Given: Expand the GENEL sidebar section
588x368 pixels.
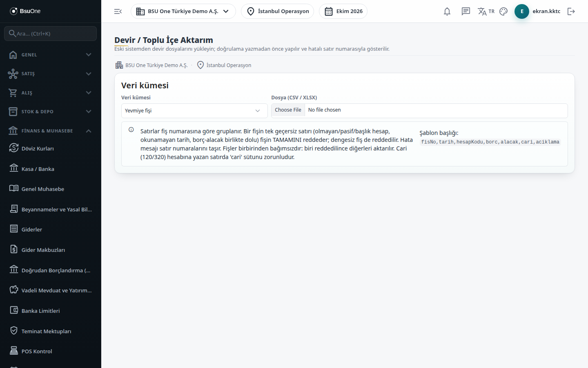Looking at the screenshot, I should pos(51,55).
